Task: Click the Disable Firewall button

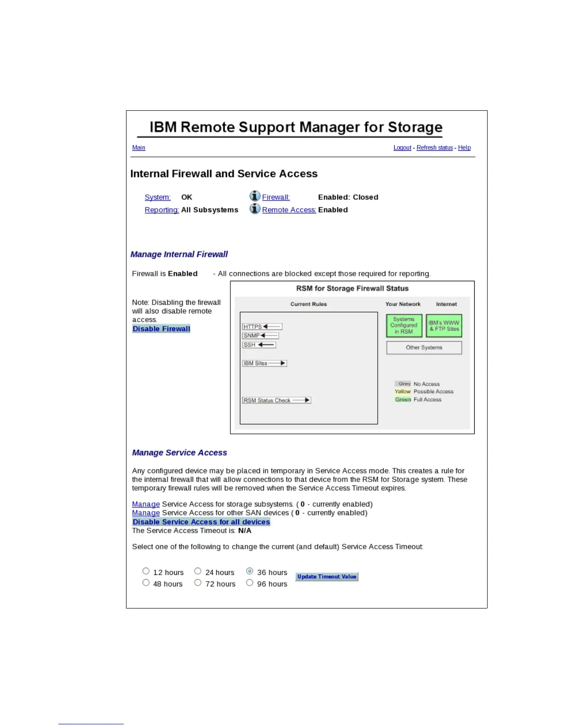Action: pos(161,329)
